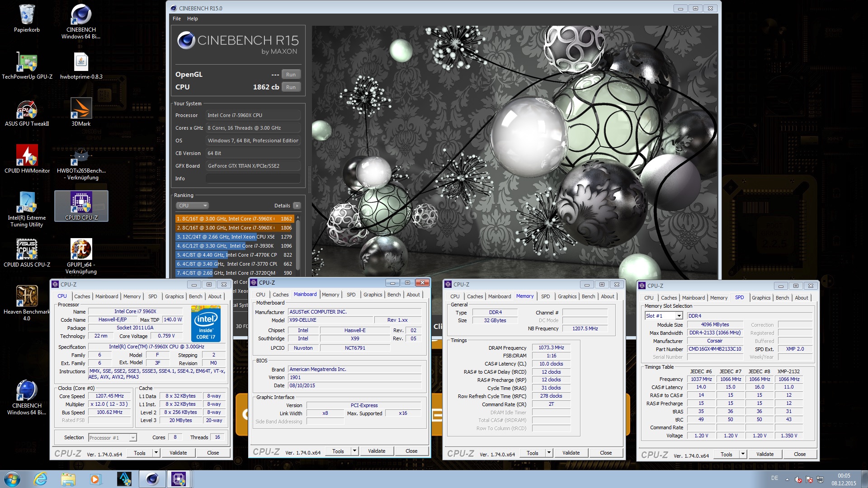Viewport: 868px width, 488px height.
Task: Click ranking list vertical scrollbar
Action: tap(298, 245)
